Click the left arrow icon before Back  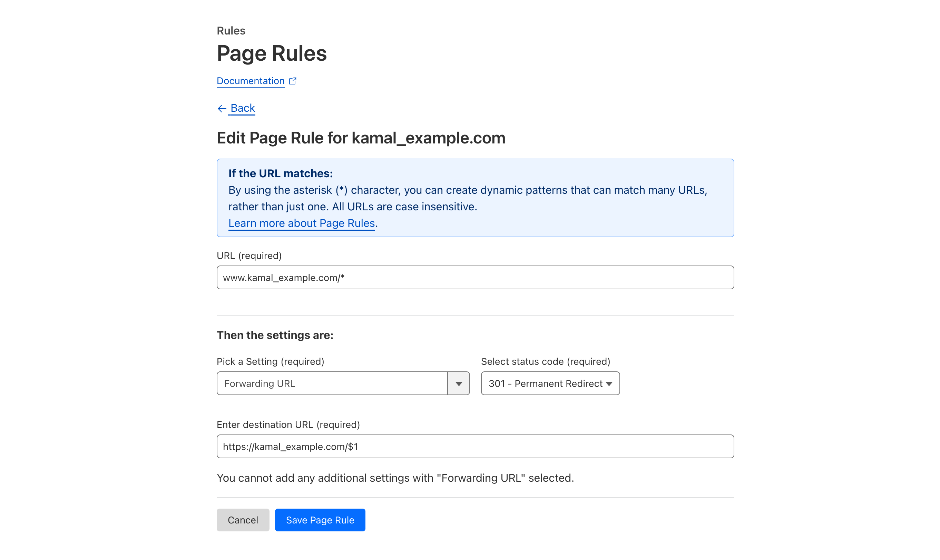tap(222, 109)
